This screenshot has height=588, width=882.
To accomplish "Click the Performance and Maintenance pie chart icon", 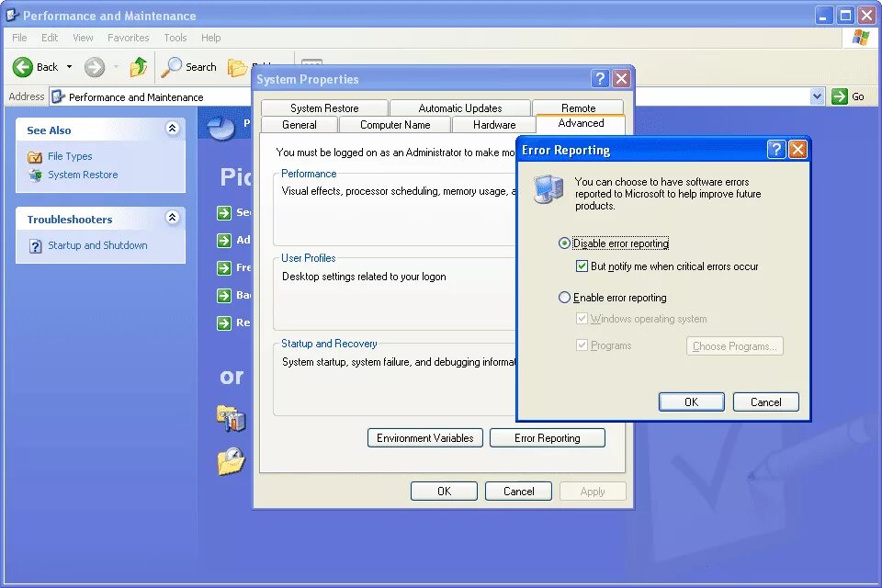I will tap(220, 128).
